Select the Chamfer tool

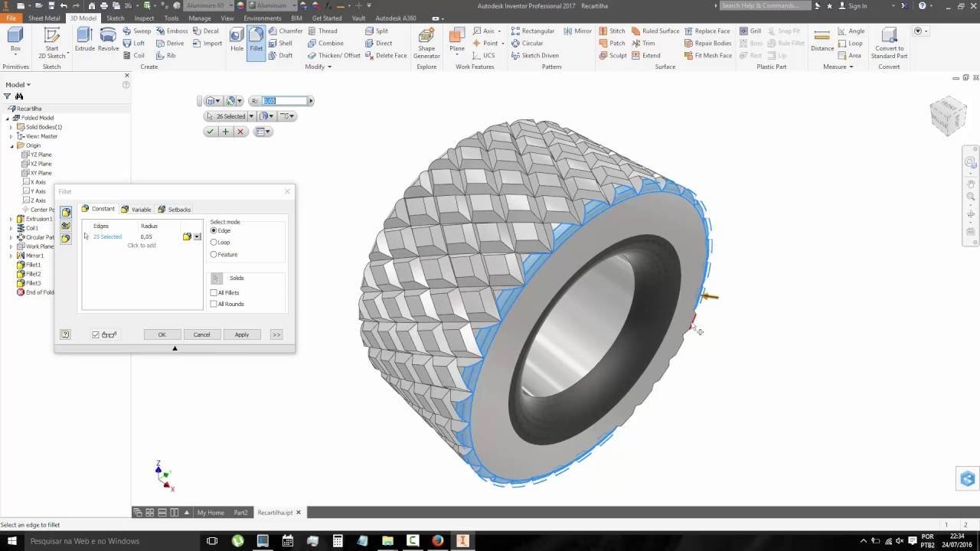[x=285, y=31]
